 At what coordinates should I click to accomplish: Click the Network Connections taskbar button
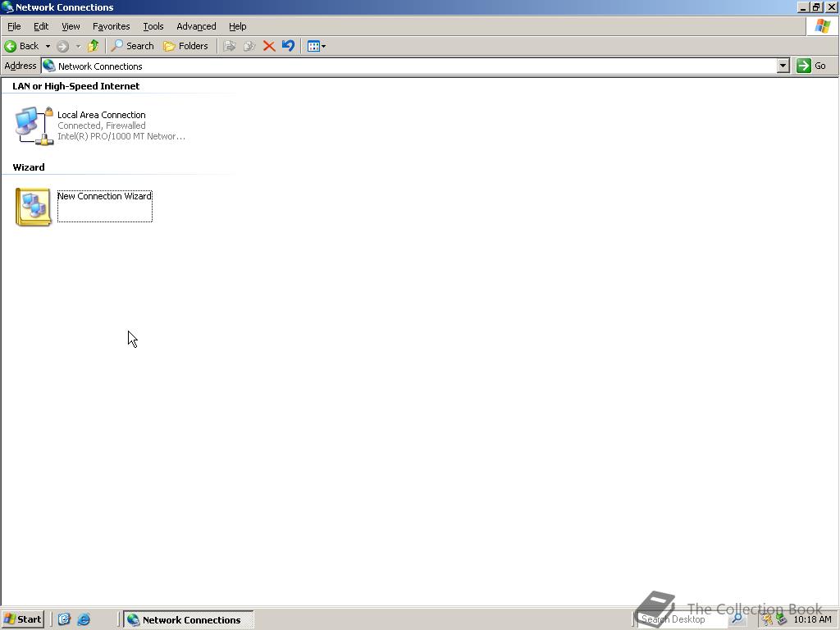coord(189,620)
